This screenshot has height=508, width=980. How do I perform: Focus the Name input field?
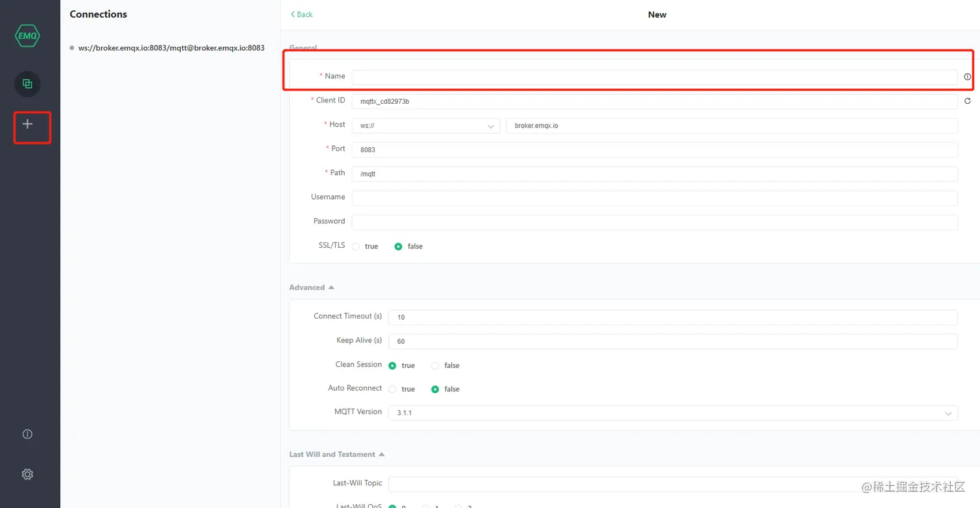655,77
